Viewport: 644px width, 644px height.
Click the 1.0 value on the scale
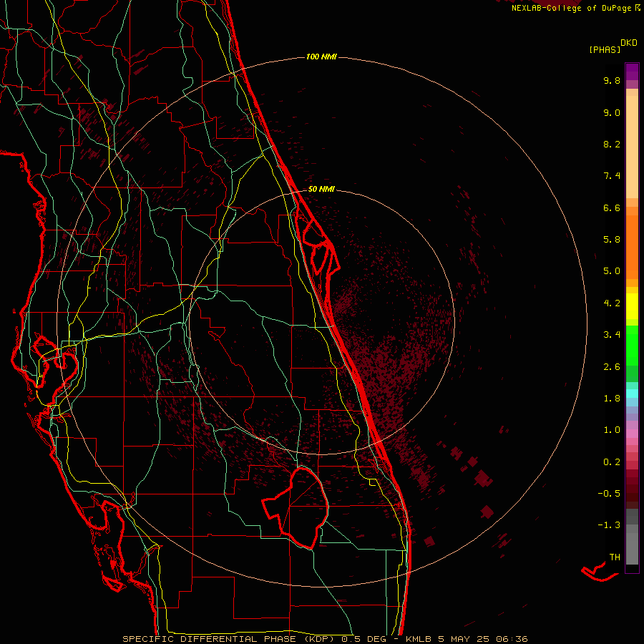pos(612,430)
